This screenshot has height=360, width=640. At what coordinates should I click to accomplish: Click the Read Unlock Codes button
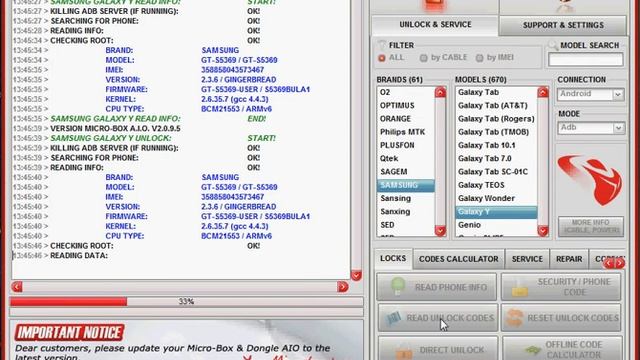click(438, 318)
